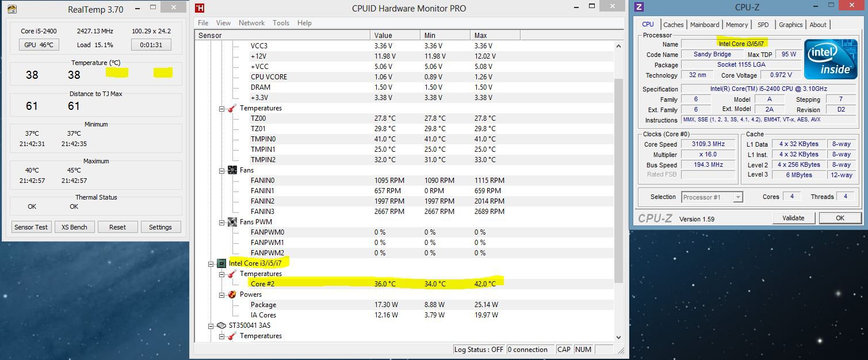
Task: Click the Fans PWM icon in the tree
Action: pos(231,221)
